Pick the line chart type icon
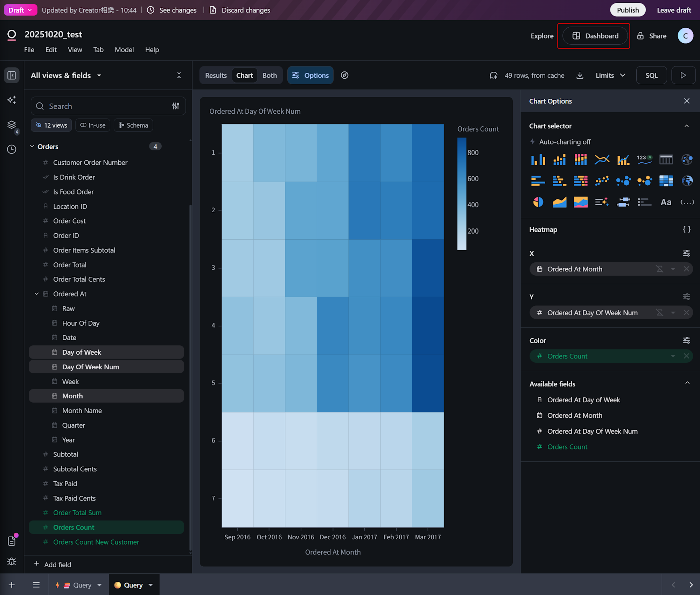 pyautogui.click(x=602, y=160)
